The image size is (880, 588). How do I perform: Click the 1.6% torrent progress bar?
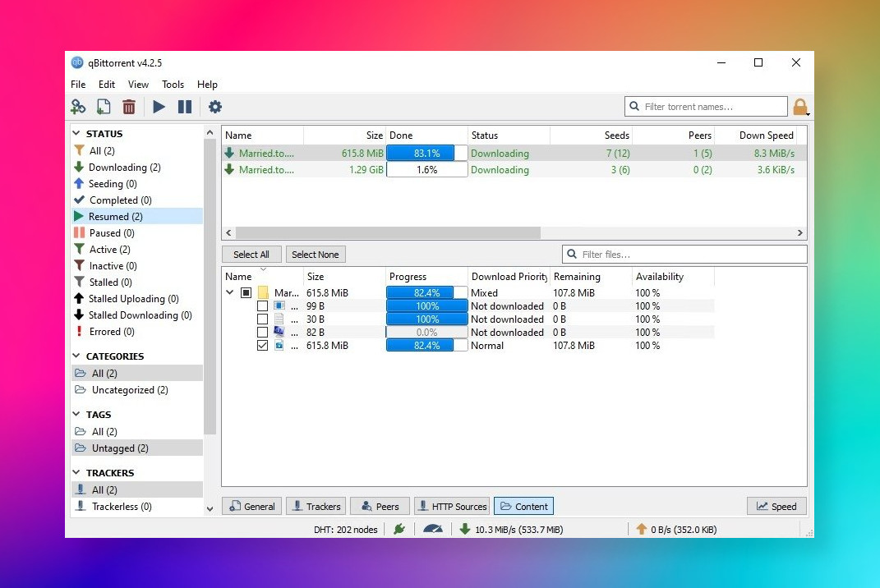pyautogui.click(x=427, y=169)
